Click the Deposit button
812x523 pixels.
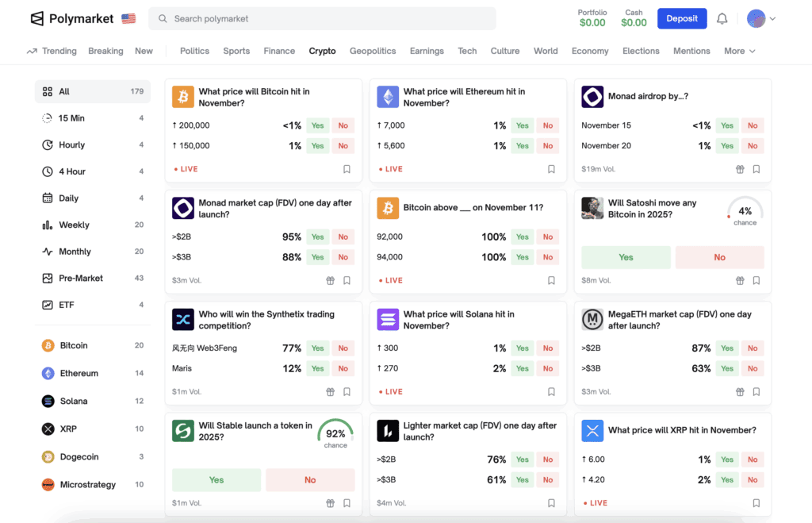[x=682, y=17]
